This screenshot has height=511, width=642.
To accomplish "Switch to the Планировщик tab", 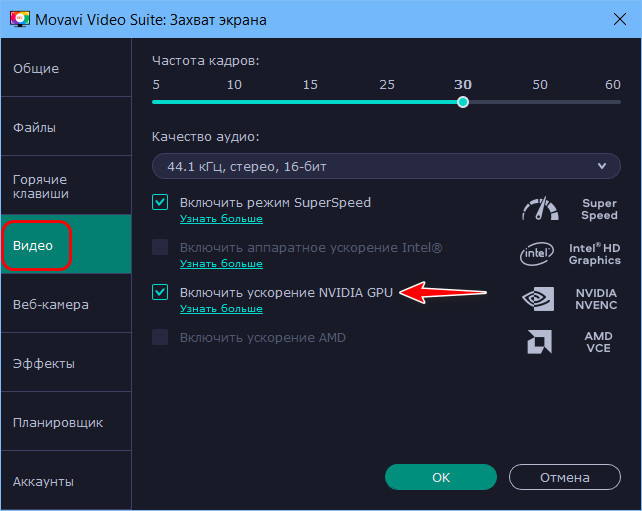I will click(66, 422).
